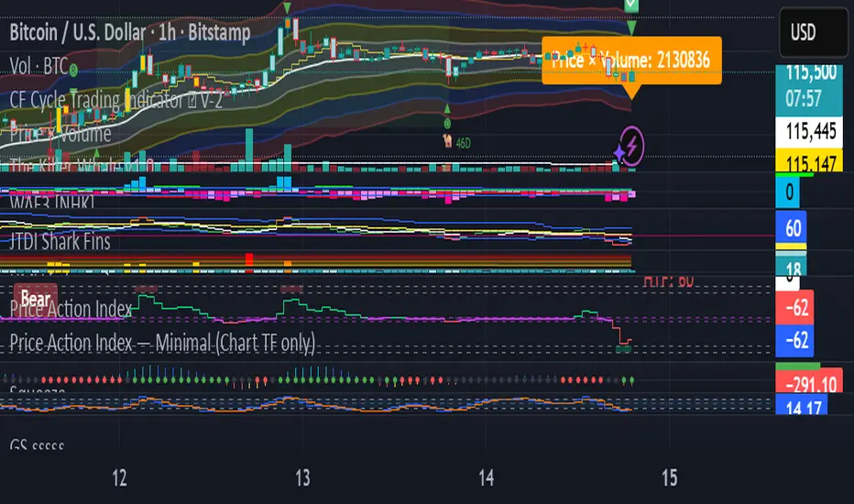The image size is (854, 504).
Task: Select the Price × Volume indicator legend
Action: pyautogui.click(x=60, y=134)
